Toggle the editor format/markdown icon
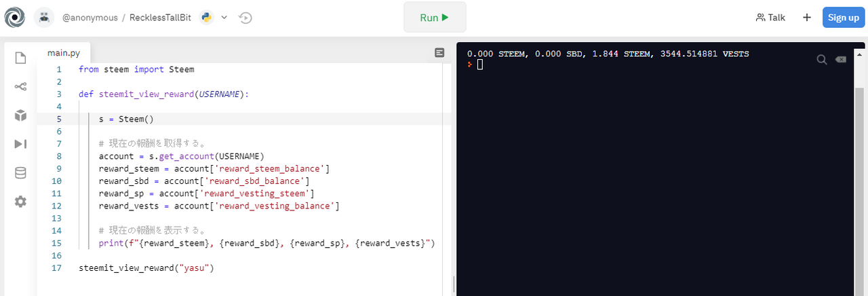 tap(439, 53)
